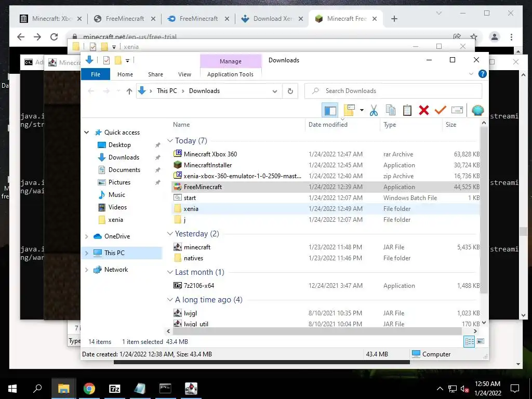Click the Paste clipboard icon
The height and width of the screenshot is (399, 532).
point(407,110)
